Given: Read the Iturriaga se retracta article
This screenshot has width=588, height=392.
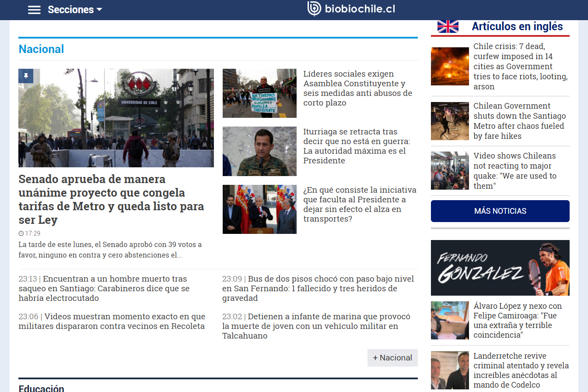Looking at the screenshot, I should pyautogui.click(x=357, y=146).
